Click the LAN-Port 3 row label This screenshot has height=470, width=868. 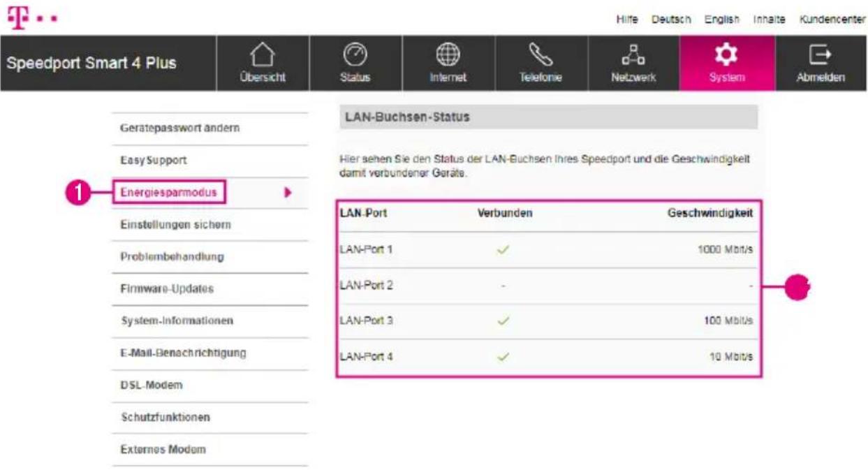tap(366, 321)
